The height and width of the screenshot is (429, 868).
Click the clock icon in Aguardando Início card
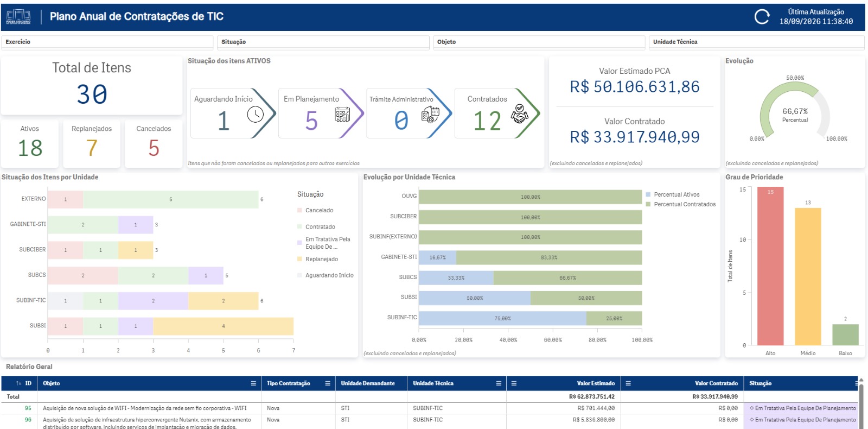point(256,114)
